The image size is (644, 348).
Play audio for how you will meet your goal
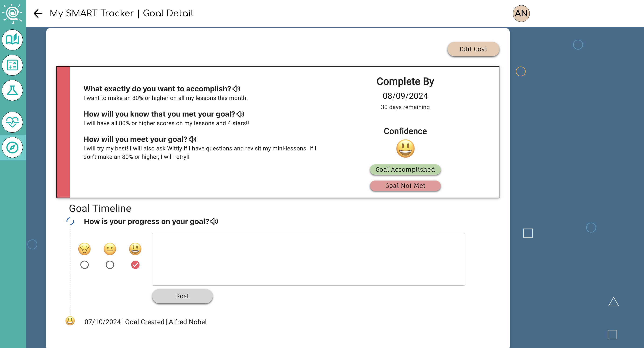[x=193, y=139]
